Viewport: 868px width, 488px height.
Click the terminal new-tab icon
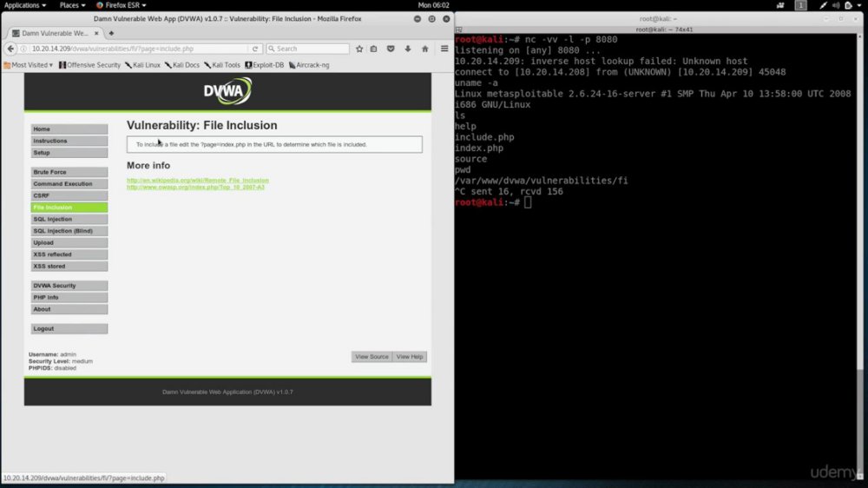pyautogui.click(x=459, y=30)
